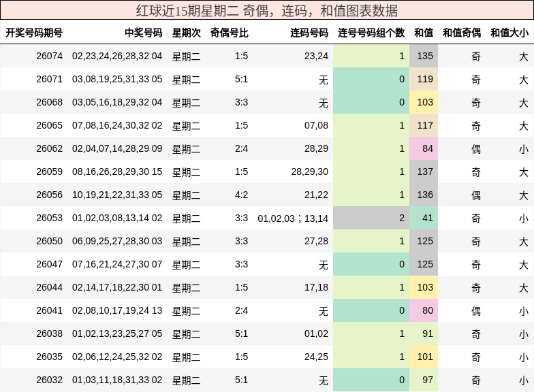Click consecutive numbers cell 23,24
The height and width of the screenshot is (392, 534).
(x=316, y=56)
